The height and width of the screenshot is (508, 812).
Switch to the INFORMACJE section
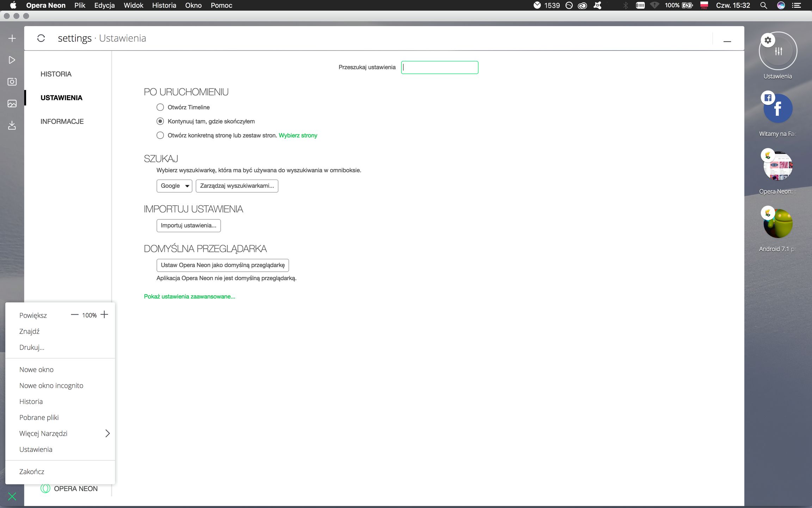coord(62,121)
